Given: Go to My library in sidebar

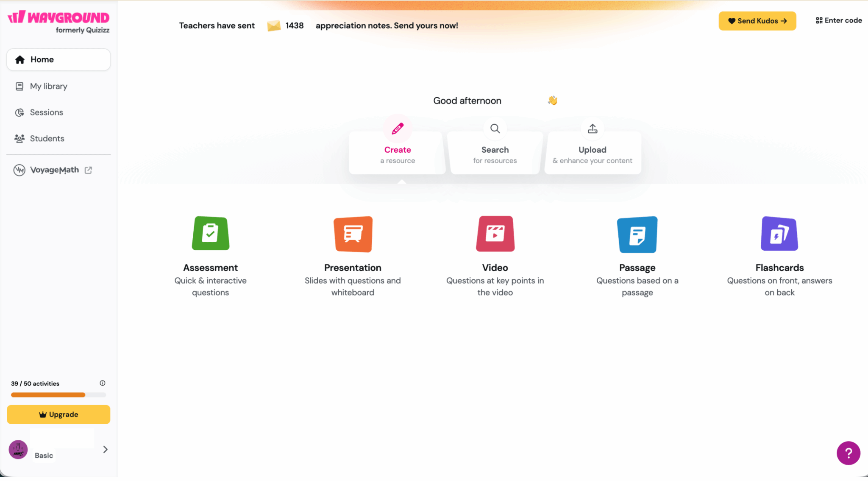Looking at the screenshot, I should pos(48,86).
